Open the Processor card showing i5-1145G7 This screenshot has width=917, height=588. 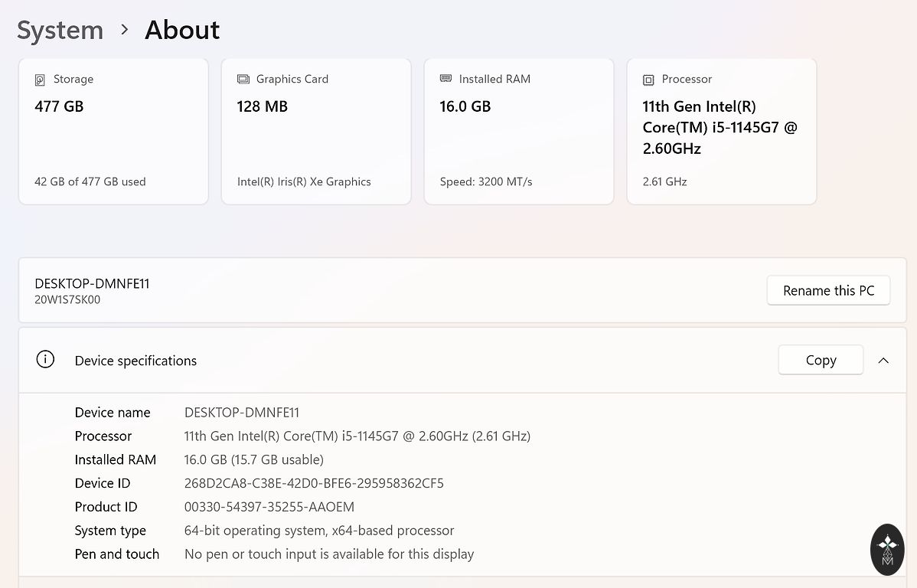721,132
